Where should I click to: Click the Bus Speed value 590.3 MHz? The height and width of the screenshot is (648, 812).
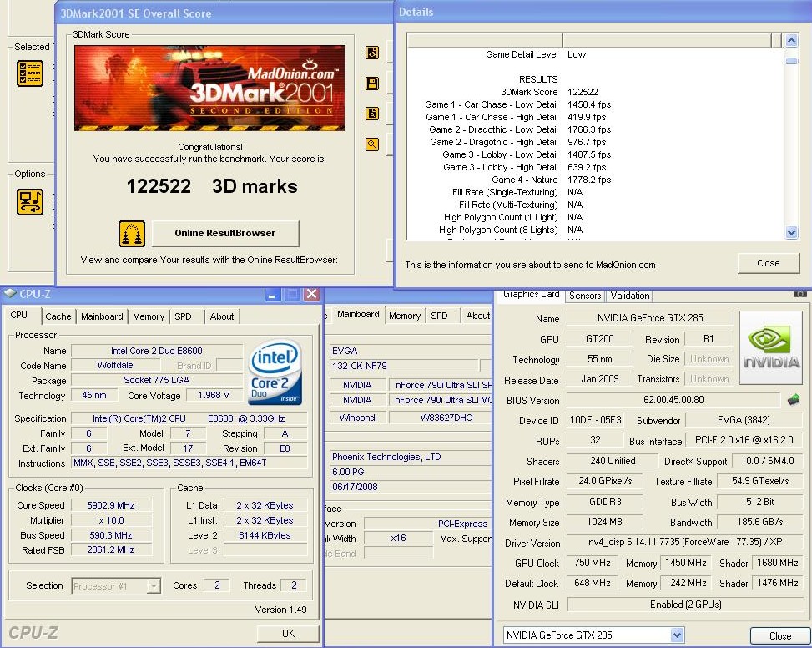[x=111, y=535]
